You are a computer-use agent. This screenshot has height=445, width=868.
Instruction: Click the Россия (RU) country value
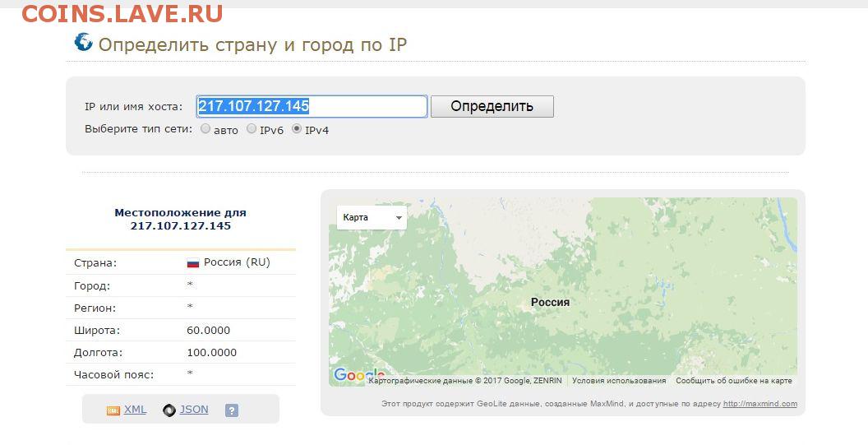pos(237,262)
